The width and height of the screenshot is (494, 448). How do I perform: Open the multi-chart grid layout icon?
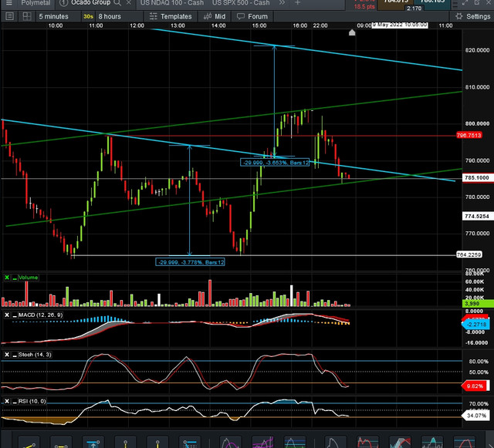point(27,16)
